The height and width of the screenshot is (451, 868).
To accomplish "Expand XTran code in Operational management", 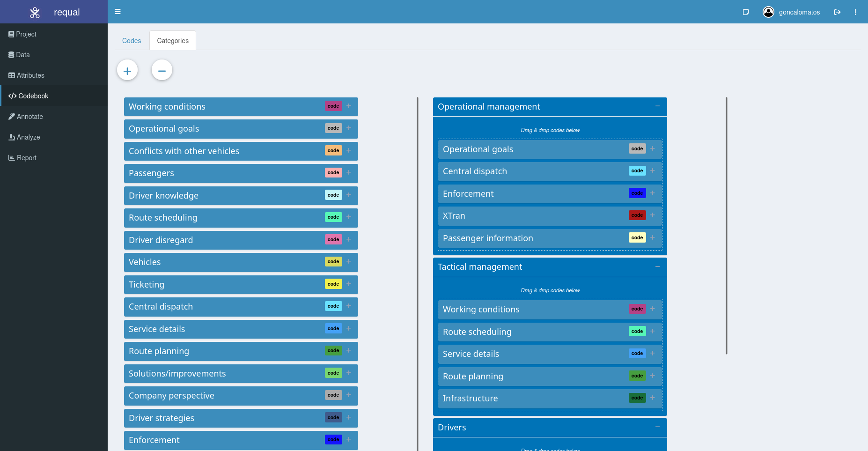I will point(653,215).
